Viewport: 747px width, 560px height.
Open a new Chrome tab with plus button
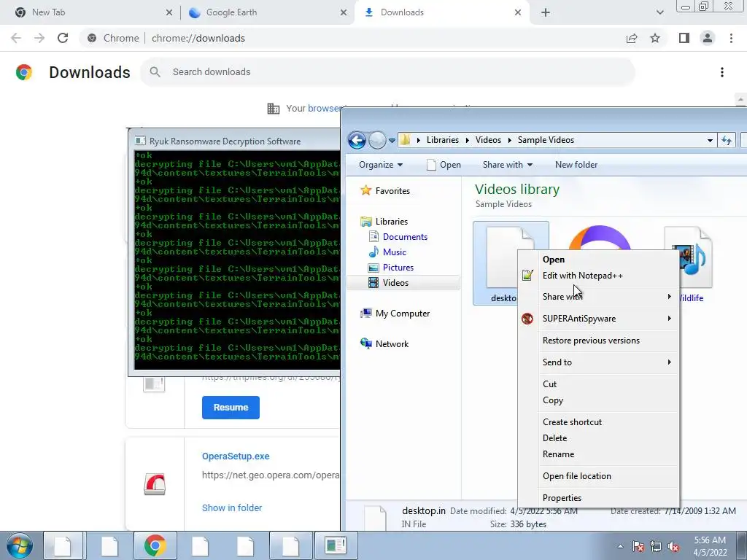pyautogui.click(x=546, y=12)
